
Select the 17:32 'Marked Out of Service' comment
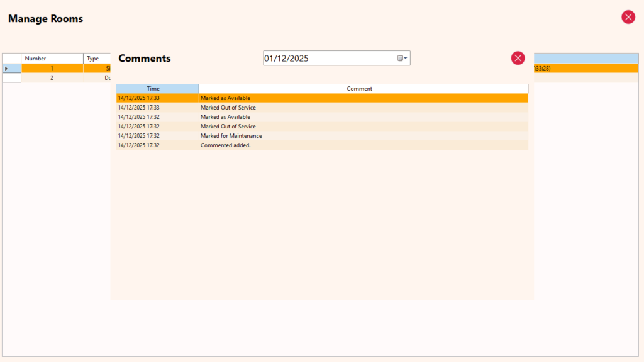click(228, 127)
